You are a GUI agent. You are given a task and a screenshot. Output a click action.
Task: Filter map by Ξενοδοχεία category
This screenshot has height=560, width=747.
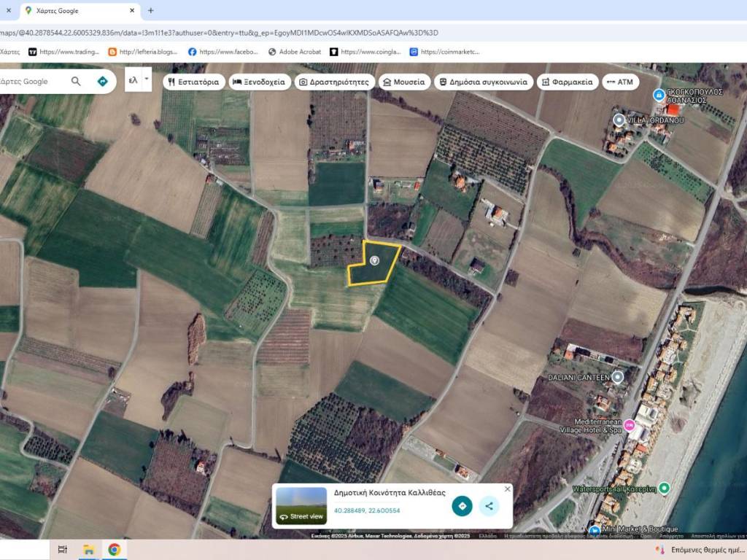pyautogui.click(x=260, y=82)
